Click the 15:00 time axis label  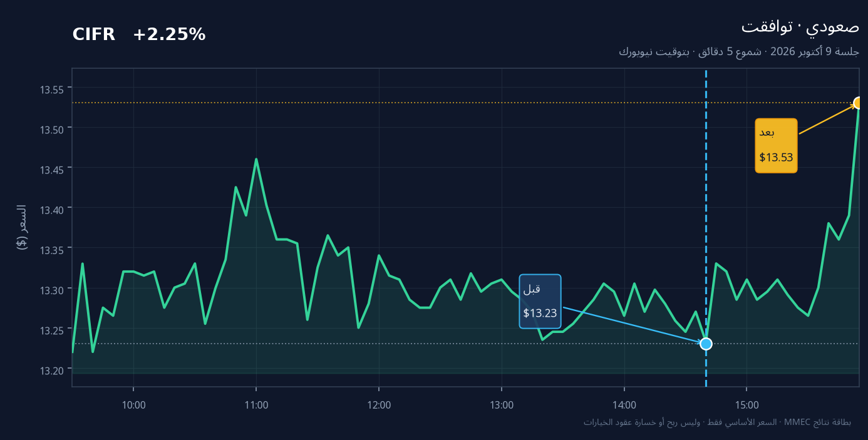pos(747,405)
